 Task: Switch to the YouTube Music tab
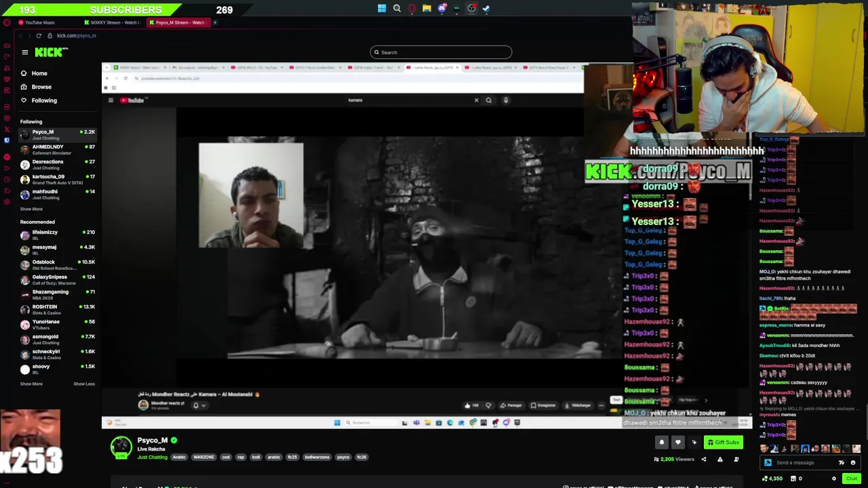coord(40,22)
